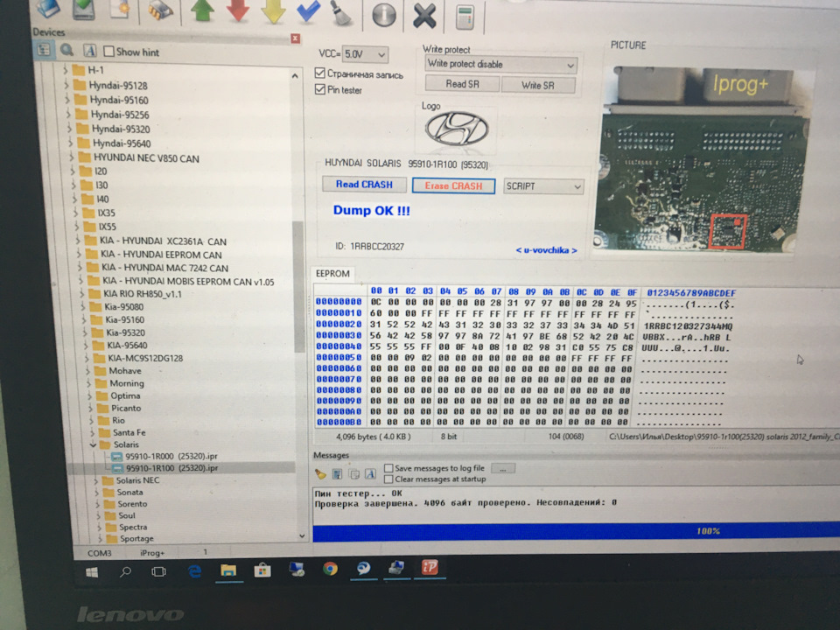The width and height of the screenshot is (840, 630).
Task: Click the new document icon with star
Action: (x=120, y=10)
